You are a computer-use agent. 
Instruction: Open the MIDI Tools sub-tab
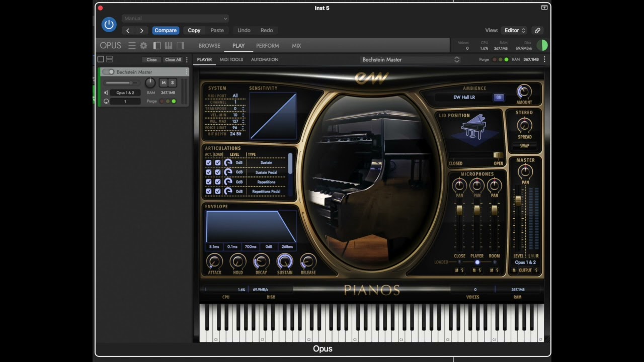click(231, 59)
